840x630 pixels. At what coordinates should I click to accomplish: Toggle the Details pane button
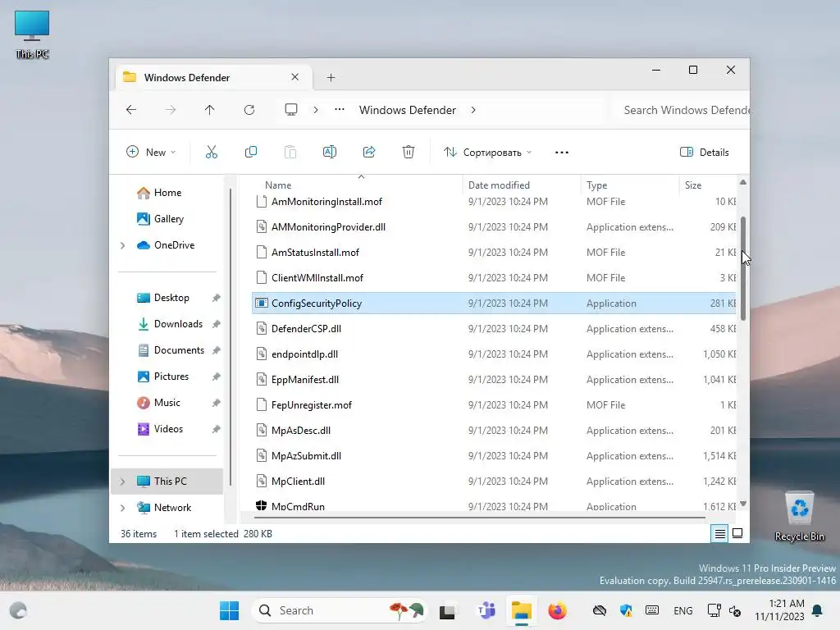704,152
